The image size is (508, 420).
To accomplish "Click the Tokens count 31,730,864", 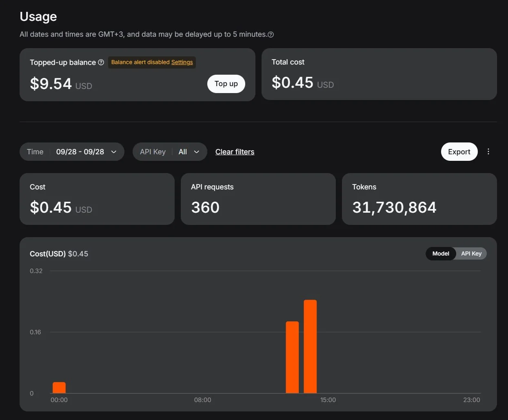I will pyautogui.click(x=394, y=207).
